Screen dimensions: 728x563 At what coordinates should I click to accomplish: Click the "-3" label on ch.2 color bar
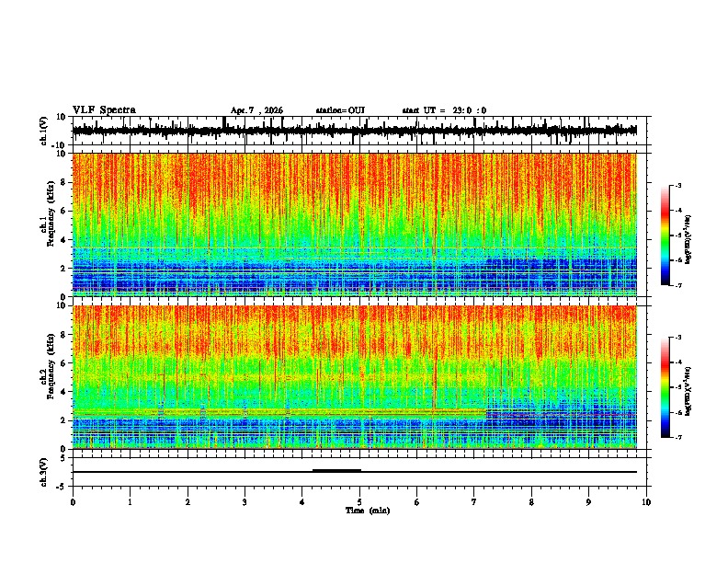[677, 338]
